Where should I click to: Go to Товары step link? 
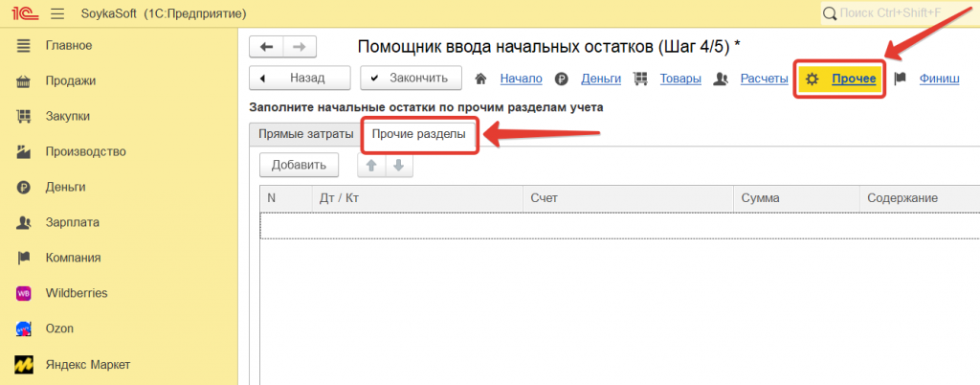[680, 79]
